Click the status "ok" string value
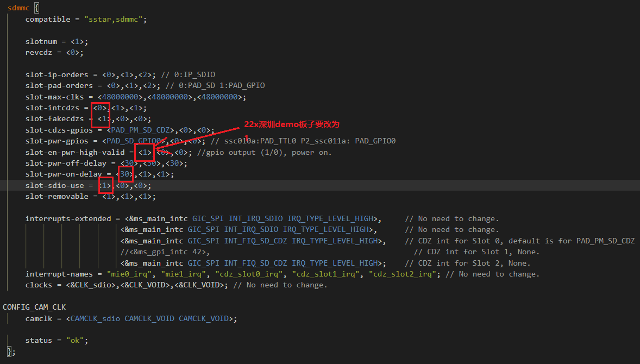The width and height of the screenshot is (640, 364). click(77, 340)
